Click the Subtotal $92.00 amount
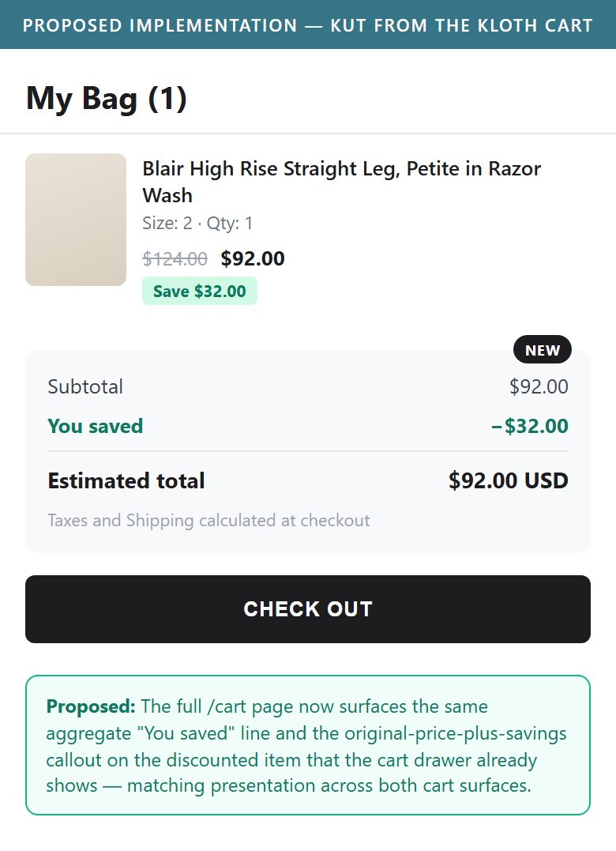 pyautogui.click(x=539, y=386)
